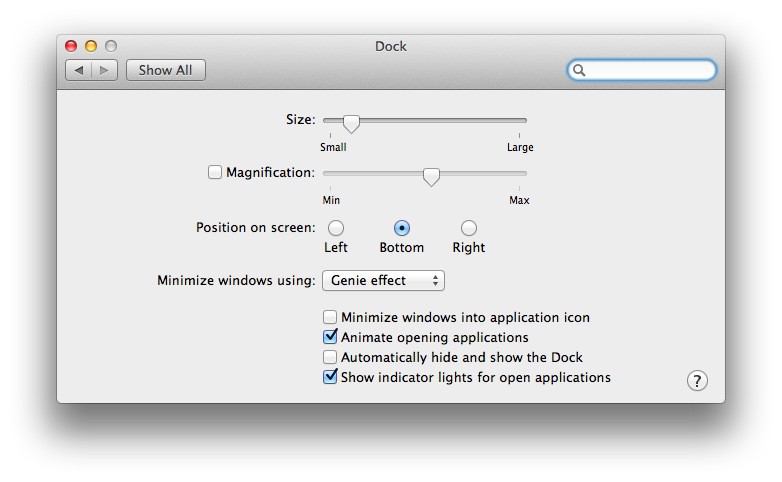The height and width of the screenshot is (482, 782).
Task: Click the Magnification slider thumb
Action: [431, 176]
